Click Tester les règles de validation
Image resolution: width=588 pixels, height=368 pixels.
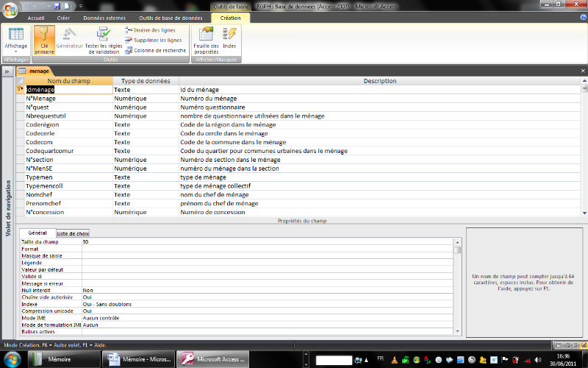coord(102,40)
